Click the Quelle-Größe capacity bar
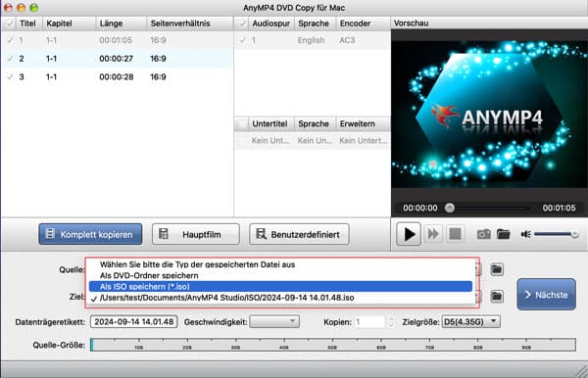The height and width of the screenshot is (378, 588). tap(333, 345)
